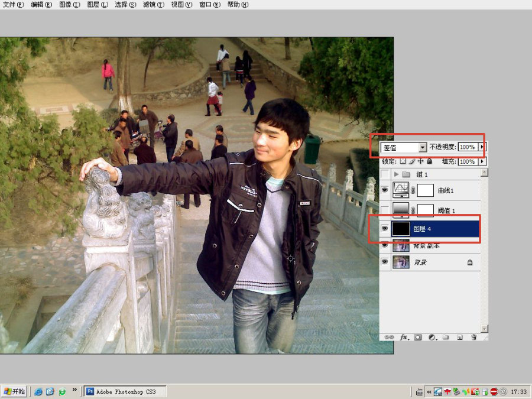The image size is (532, 399).
Task: Create a new group folder icon
Action: [x=446, y=337]
